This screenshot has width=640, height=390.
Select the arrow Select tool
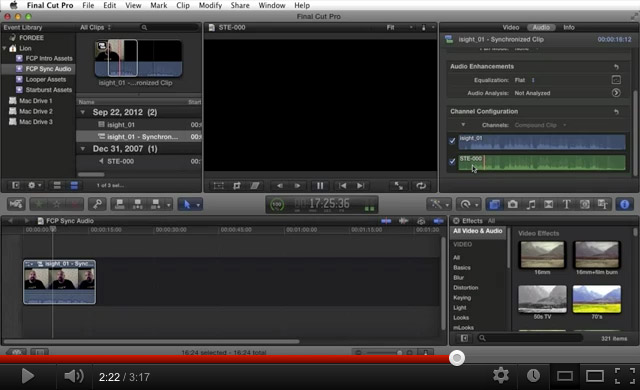pyautogui.click(x=187, y=204)
